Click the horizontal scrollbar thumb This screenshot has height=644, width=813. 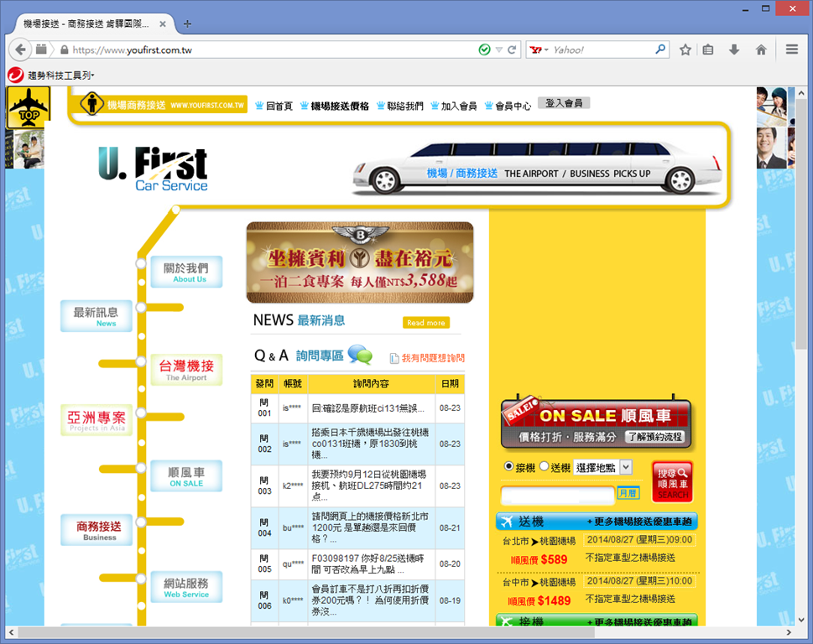(306, 632)
